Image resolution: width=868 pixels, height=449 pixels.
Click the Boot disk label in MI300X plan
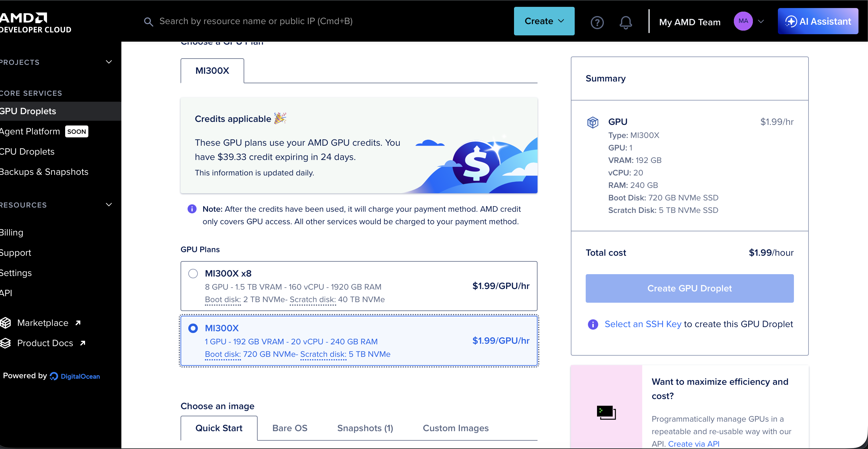[x=223, y=354]
